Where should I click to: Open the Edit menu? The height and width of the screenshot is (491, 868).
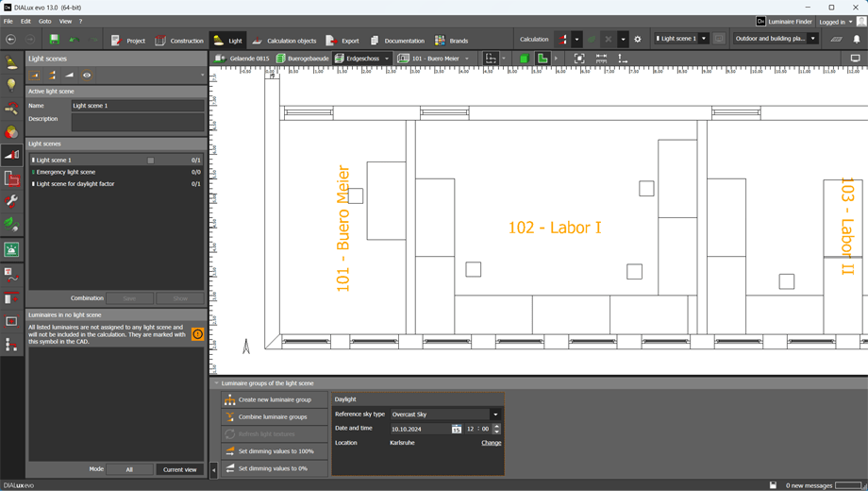tap(25, 21)
